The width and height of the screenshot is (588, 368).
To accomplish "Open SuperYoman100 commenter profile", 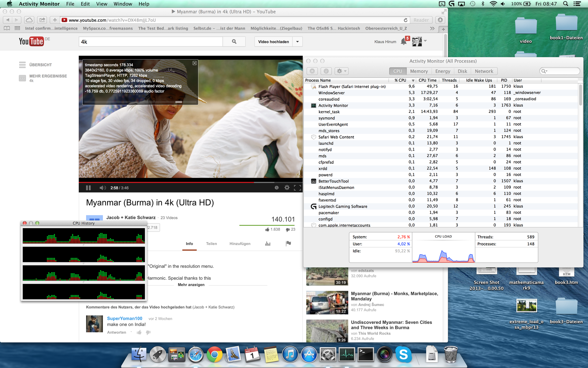I will coord(125,318).
